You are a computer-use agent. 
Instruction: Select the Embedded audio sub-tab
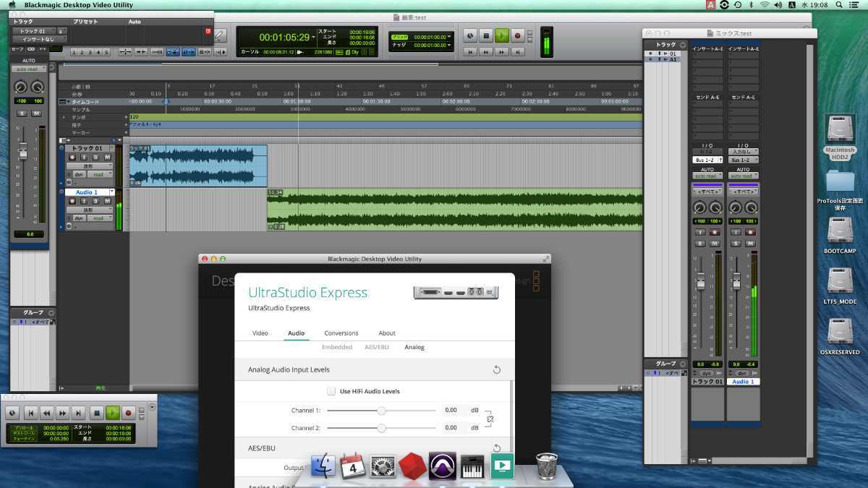click(x=337, y=347)
